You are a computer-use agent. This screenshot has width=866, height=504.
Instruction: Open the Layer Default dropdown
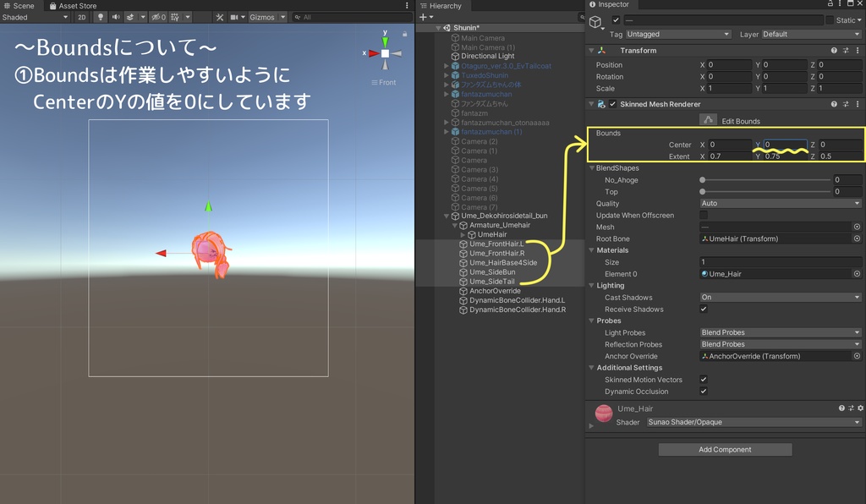pyautogui.click(x=811, y=34)
